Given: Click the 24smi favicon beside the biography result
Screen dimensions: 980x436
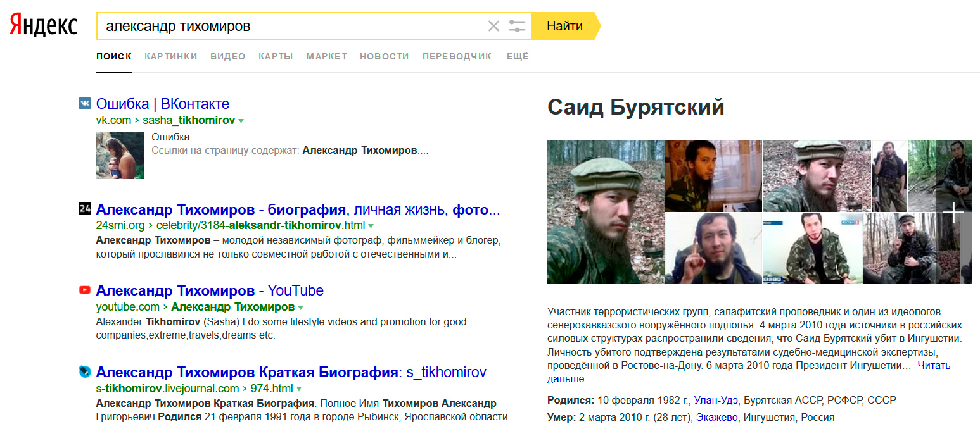Looking at the screenshot, I should (85, 209).
